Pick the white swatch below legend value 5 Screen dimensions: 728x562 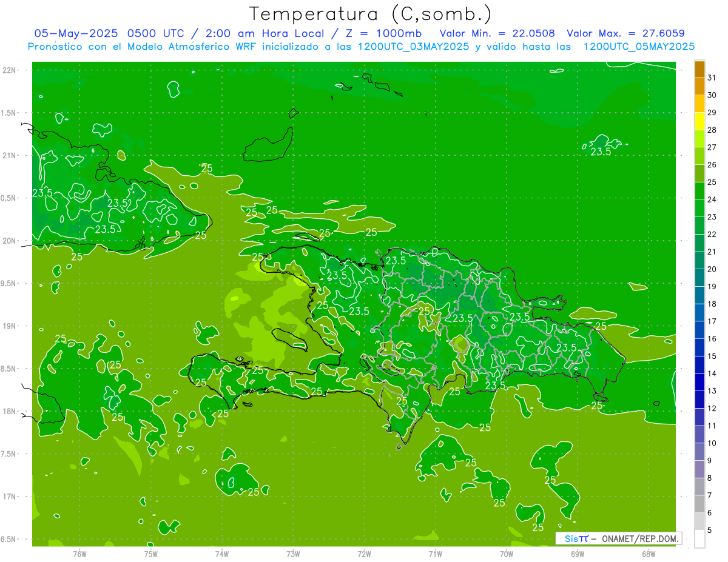(699, 539)
